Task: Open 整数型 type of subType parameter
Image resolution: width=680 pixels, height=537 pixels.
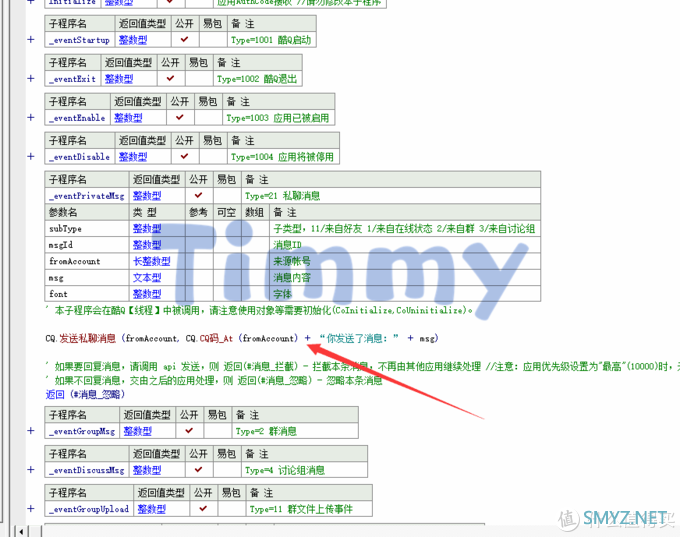Action: [147, 229]
